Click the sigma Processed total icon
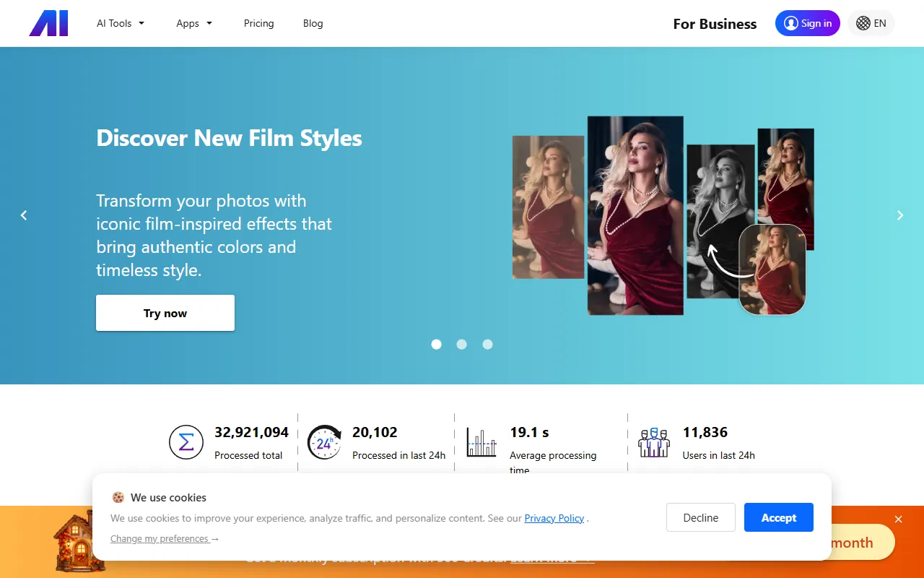Viewport: 924px width, 578px height. tap(186, 442)
